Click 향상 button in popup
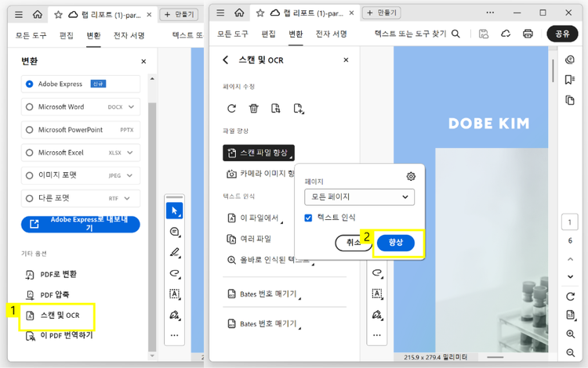This screenshot has height=368, width=588. pos(396,243)
